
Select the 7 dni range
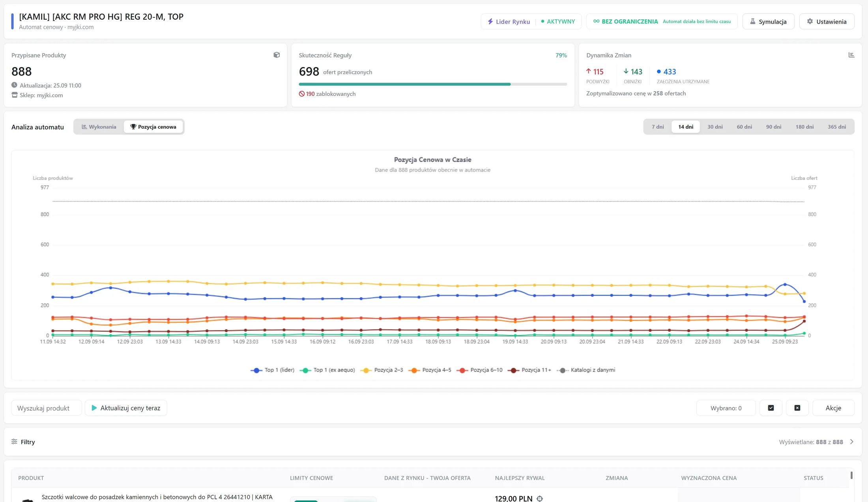658,127
